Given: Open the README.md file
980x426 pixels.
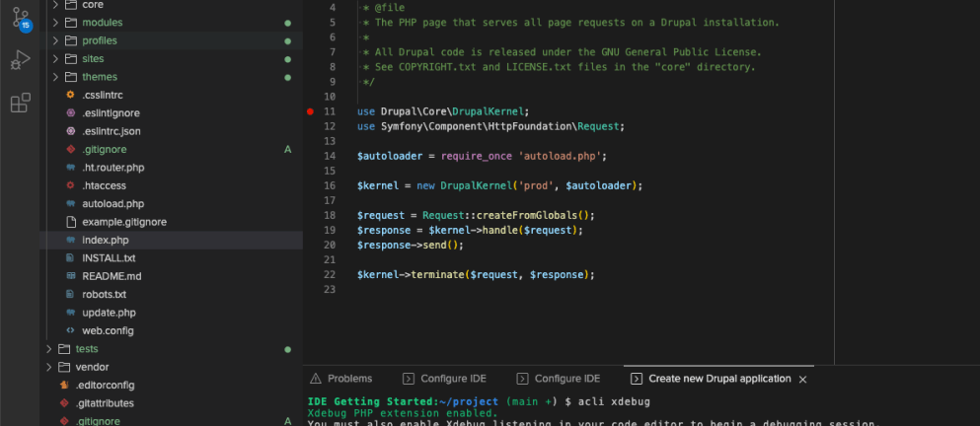Looking at the screenshot, I should click(x=112, y=276).
